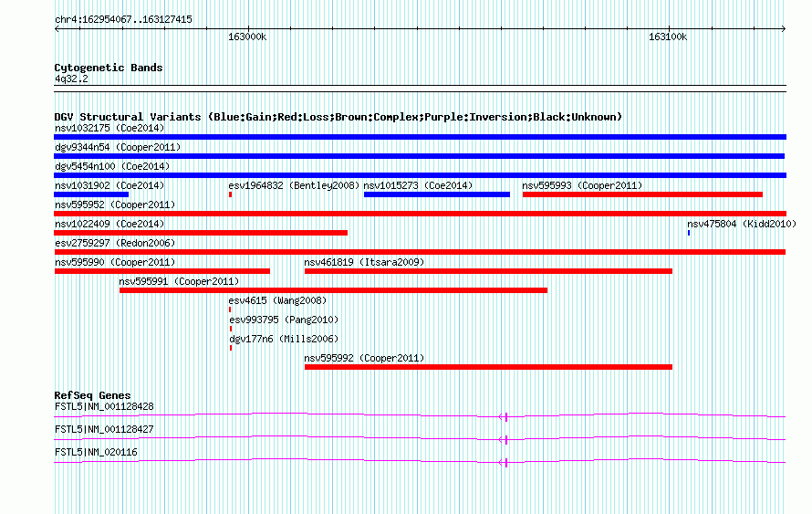Screen dimensions: 812x514
Task: Click the 163100k ruler label
Action: tap(668, 37)
